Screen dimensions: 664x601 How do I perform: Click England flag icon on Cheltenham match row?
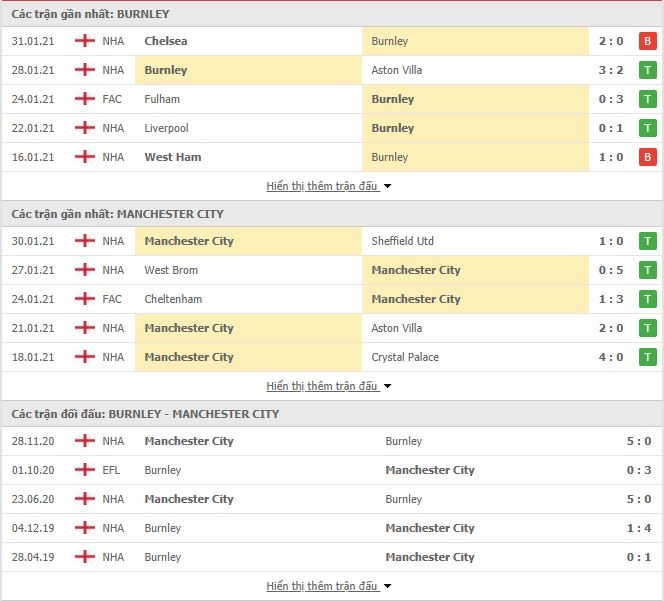pyautogui.click(x=85, y=299)
